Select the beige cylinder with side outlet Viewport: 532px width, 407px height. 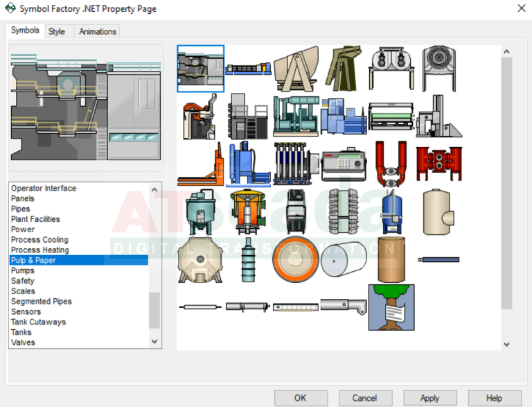(x=438, y=212)
